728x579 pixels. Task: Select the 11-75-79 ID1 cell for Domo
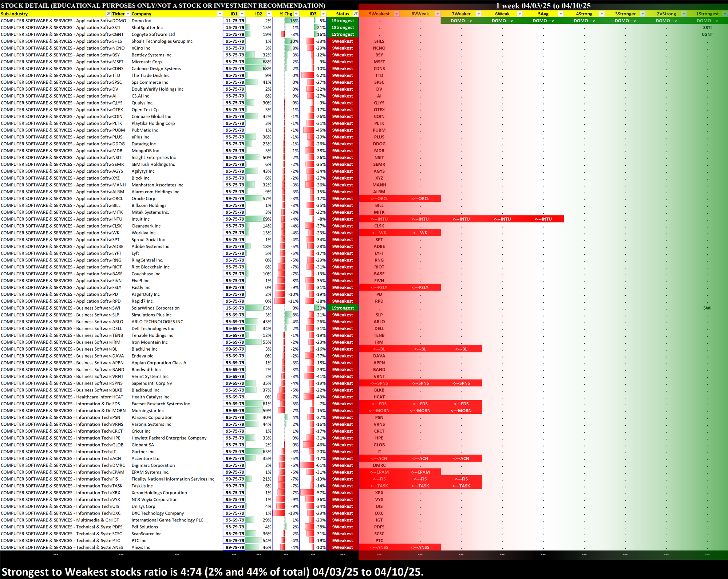click(234, 21)
